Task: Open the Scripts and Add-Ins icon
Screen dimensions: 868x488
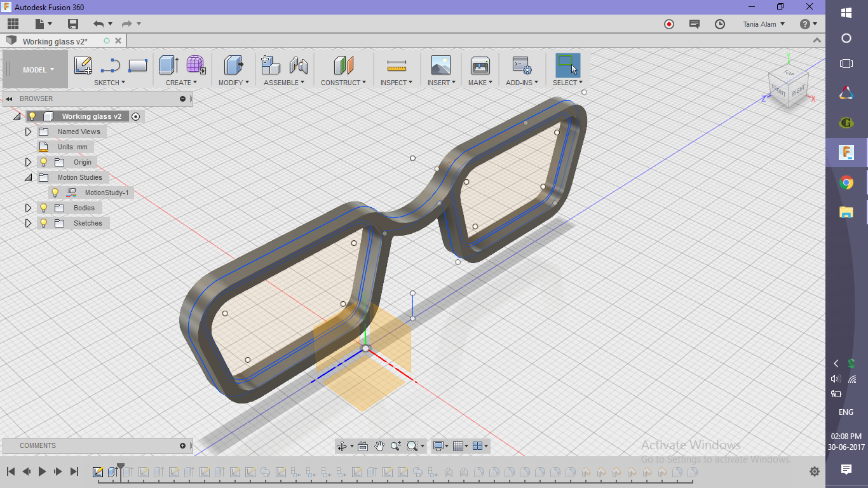Action: coord(522,65)
